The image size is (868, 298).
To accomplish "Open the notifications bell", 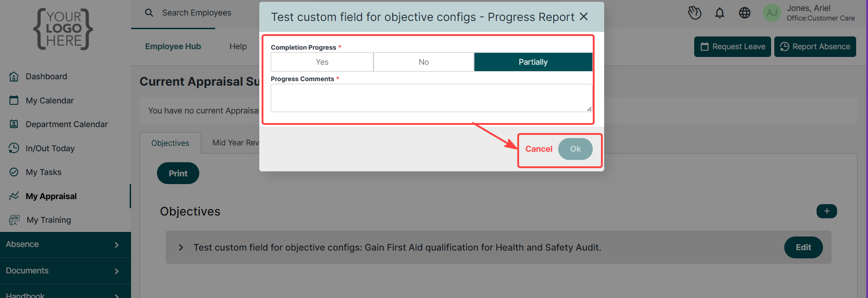I will pos(719,13).
